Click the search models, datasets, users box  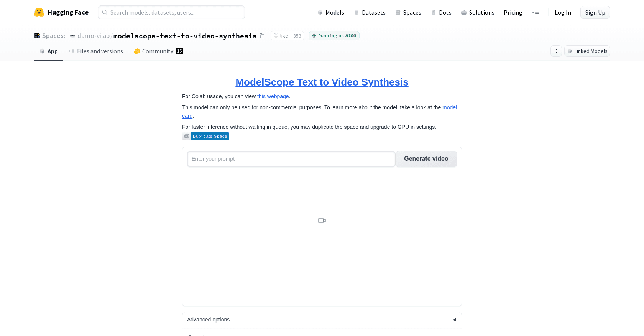(x=171, y=12)
